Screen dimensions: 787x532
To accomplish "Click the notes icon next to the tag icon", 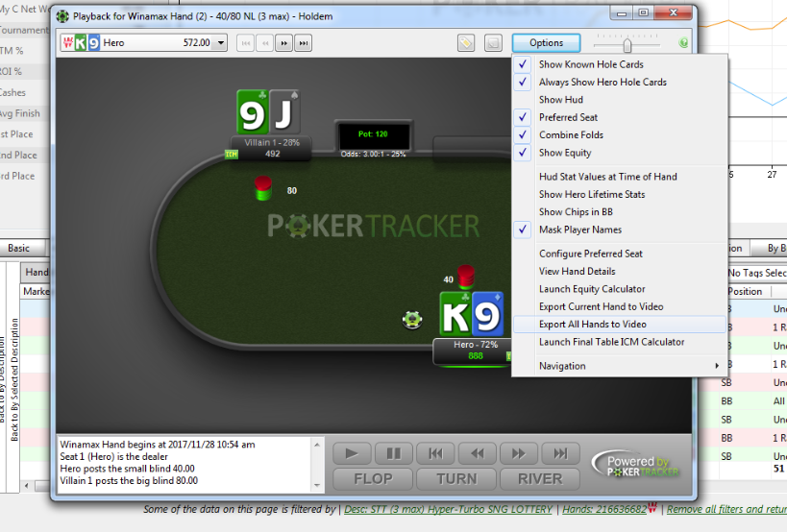I will click(493, 42).
